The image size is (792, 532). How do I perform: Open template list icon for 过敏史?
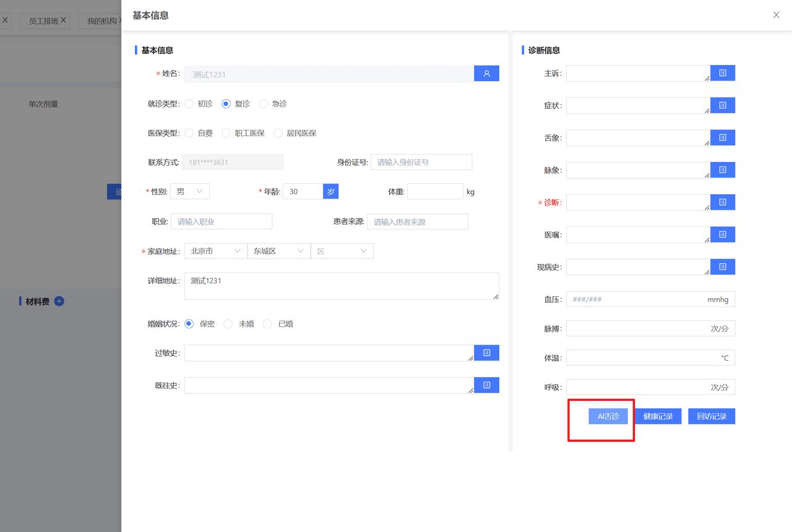coord(486,353)
